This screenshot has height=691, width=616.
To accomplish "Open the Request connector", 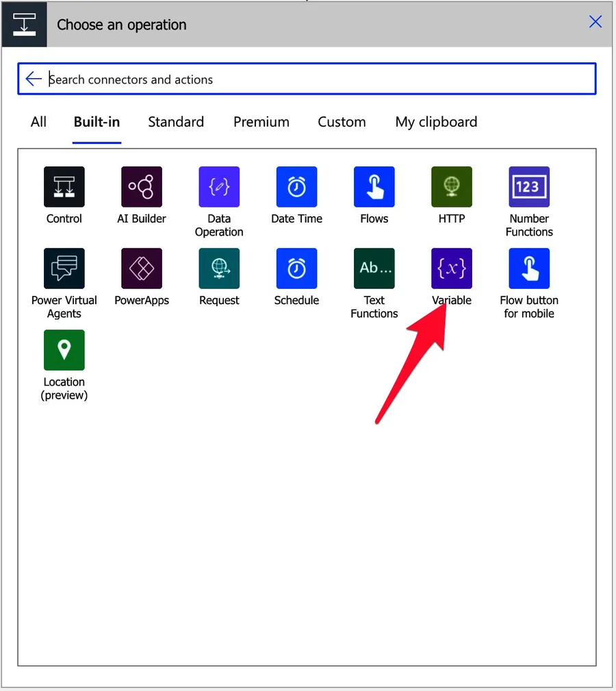I will [x=219, y=268].
